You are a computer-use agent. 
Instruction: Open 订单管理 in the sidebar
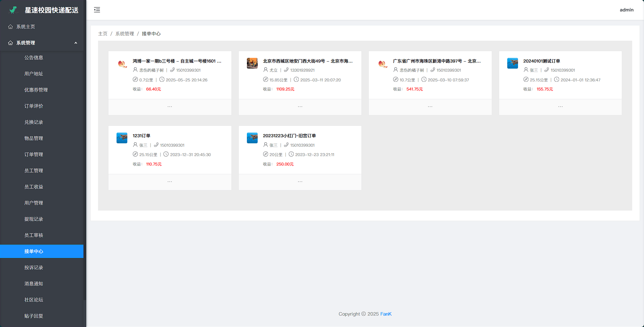(x=34, y=154)
